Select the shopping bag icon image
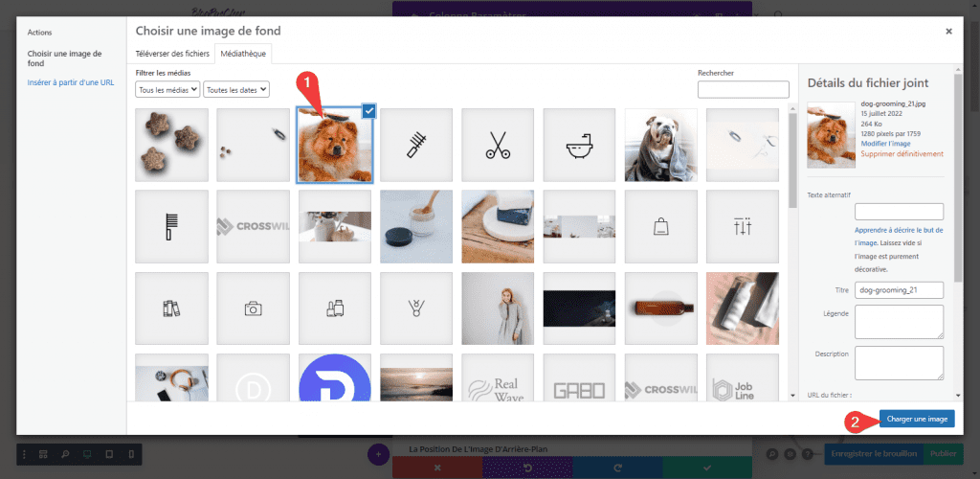The width and height of the screenshot is (980, 479). click(x=660, y=226)
